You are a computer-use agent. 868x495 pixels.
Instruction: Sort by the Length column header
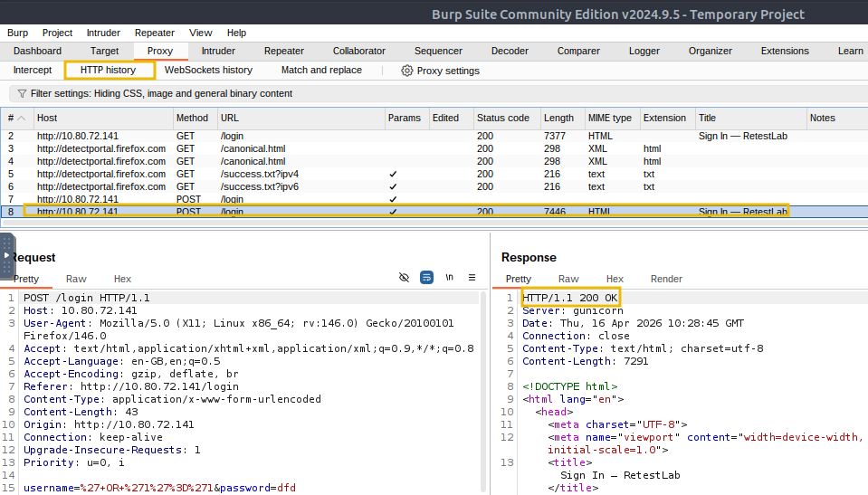tap(562, 118)
